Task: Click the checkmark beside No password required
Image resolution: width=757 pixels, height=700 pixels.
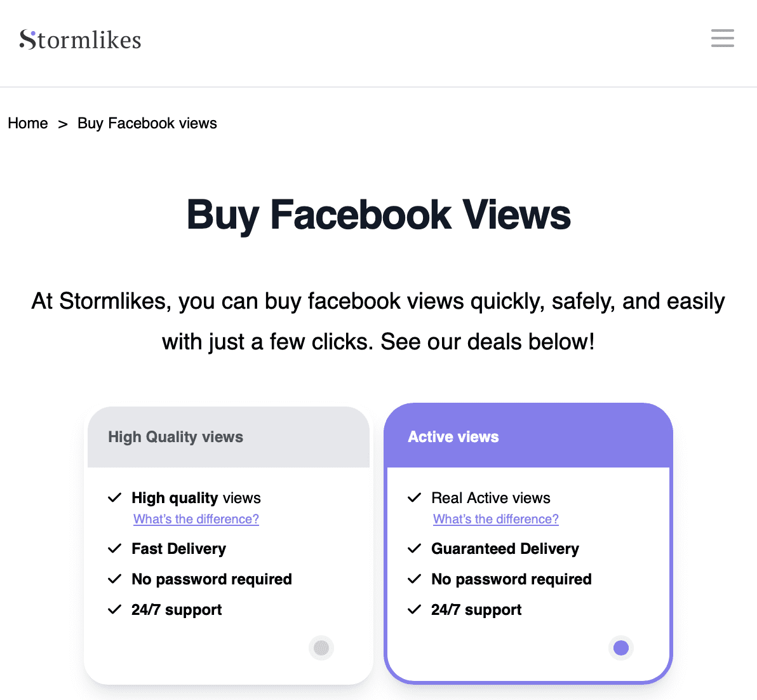Action: pyautogui.click(x=115, y=579)
